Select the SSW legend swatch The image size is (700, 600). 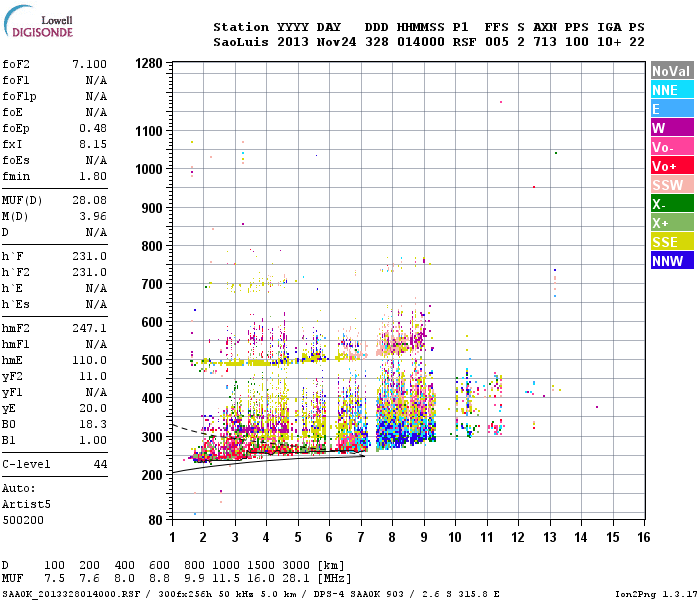[672, 185]
